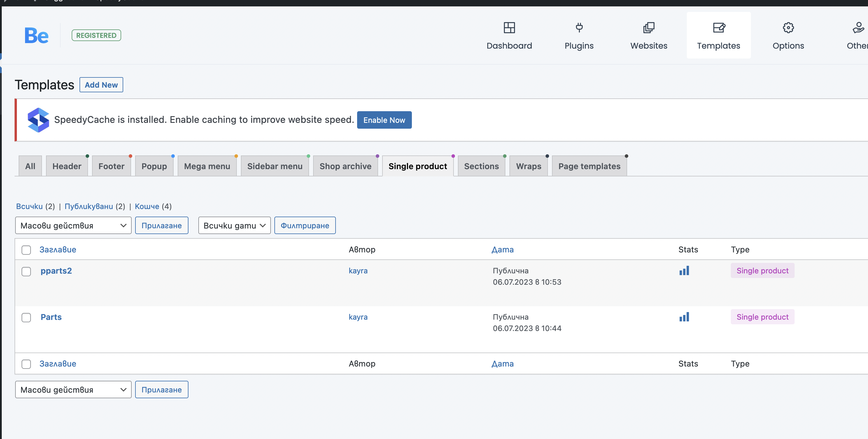Screen dimensions: 868x439
Task: Click the Be theme logo
Action: click(x=36, y=35)
